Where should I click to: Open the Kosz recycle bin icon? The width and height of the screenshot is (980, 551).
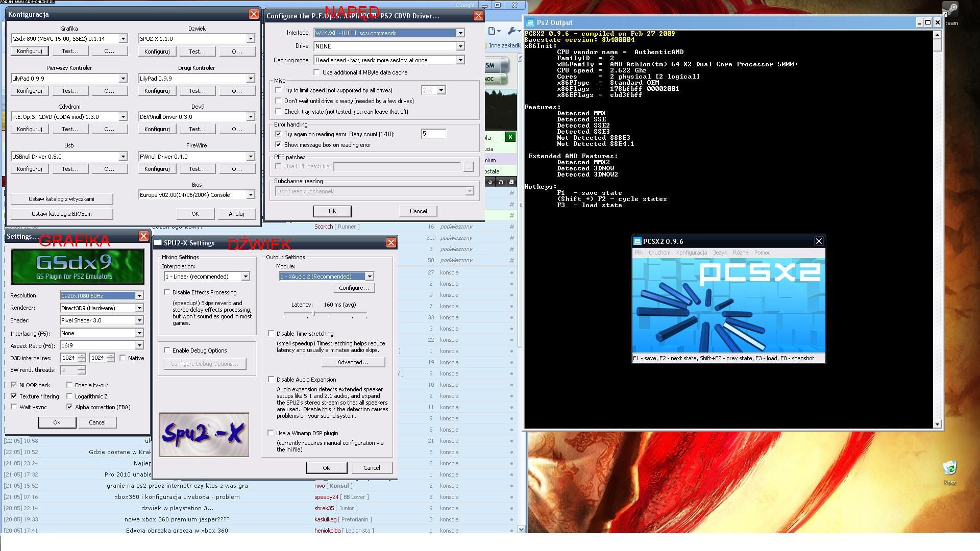[x=949, y=472]
